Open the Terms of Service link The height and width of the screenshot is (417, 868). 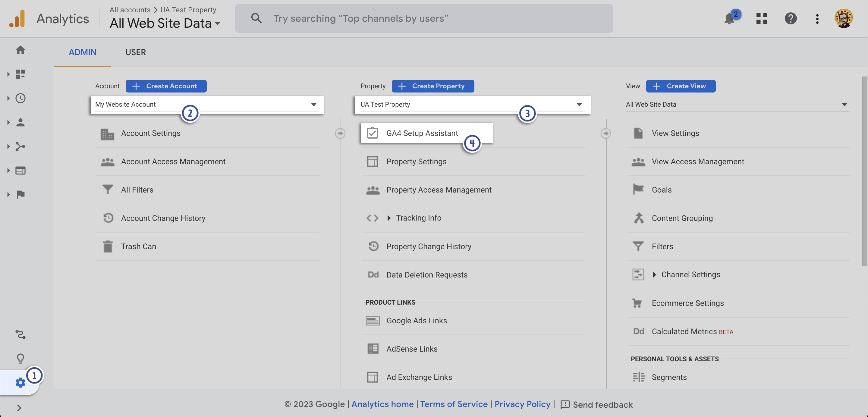[x=454, y=404]
